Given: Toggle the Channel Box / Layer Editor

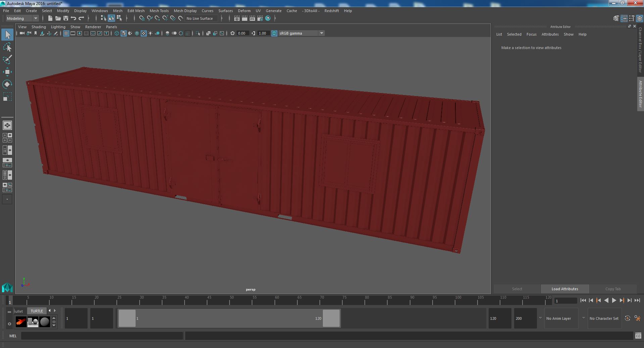Looking at the screenshot, I should [x=639, y=18].
